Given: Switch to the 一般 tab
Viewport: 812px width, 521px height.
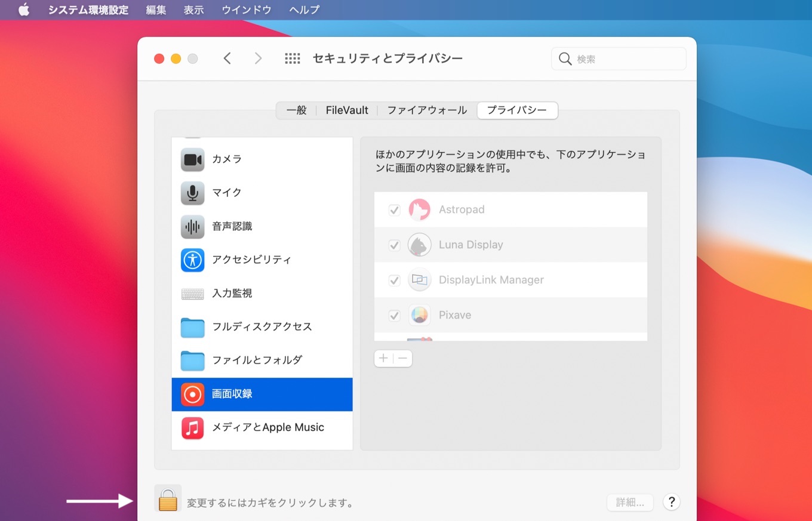Looking at the screenshot, I should (x=297, y=110).
